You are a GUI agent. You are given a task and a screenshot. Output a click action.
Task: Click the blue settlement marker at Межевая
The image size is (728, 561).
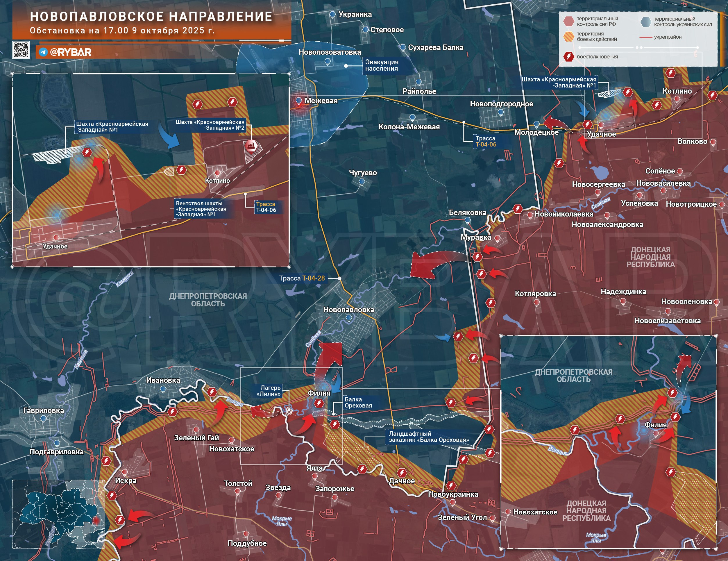pyautogui.click(x=299, y=100)
